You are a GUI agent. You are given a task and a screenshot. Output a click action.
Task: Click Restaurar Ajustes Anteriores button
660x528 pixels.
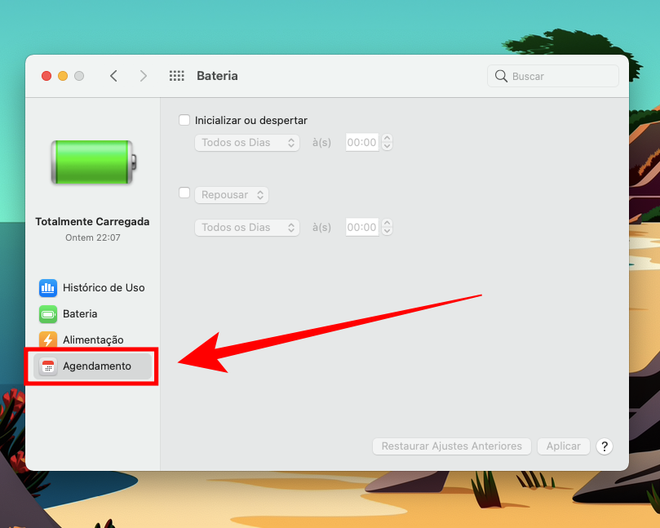(x=452, y=446)
